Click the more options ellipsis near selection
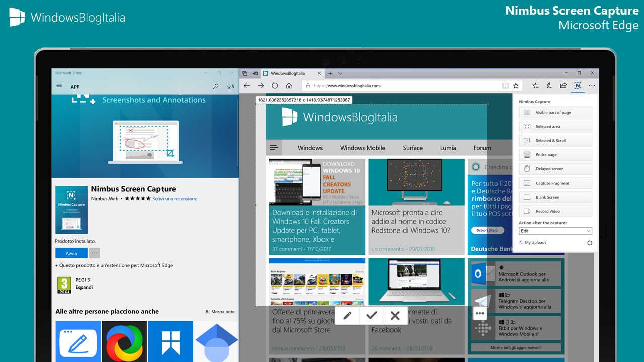This screenshot has width=644, height=362. 479,313
